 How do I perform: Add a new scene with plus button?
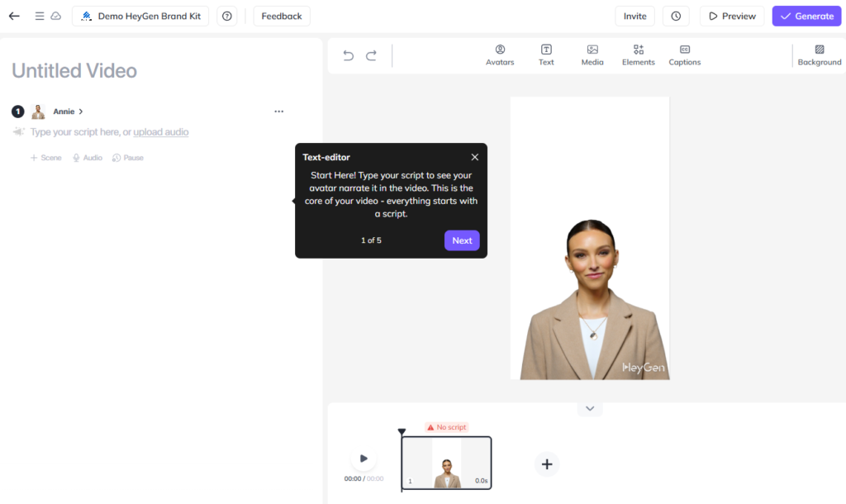pyautogui.click(x=547, y=464)
